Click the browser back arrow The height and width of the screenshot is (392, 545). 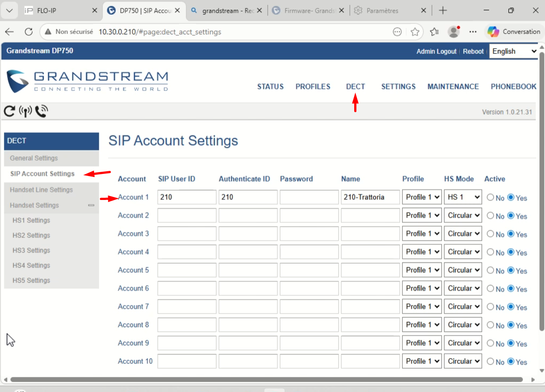point(10,32)
